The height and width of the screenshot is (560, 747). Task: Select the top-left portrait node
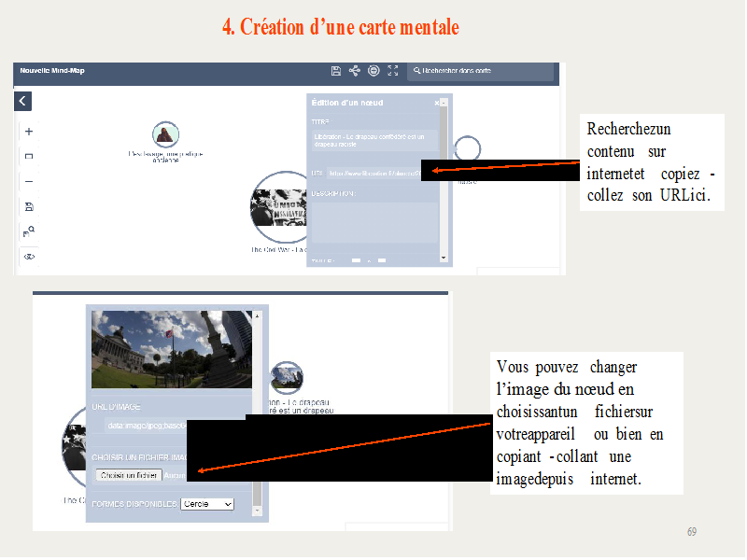165,134
